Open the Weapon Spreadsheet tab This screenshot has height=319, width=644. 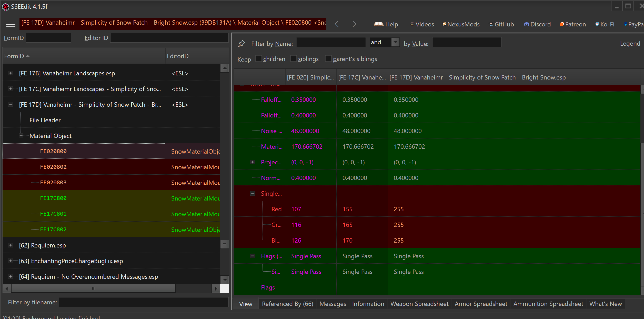[x=419, y=304]
